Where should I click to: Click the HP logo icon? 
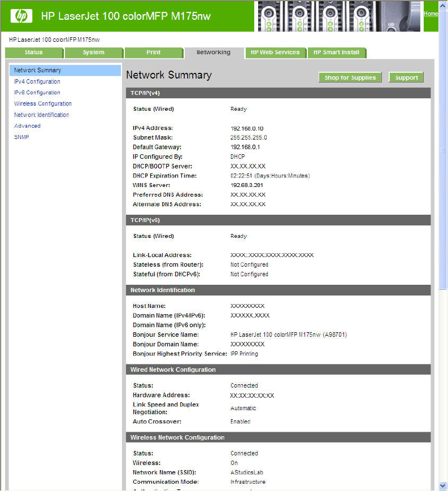click(x=21, y=16)
